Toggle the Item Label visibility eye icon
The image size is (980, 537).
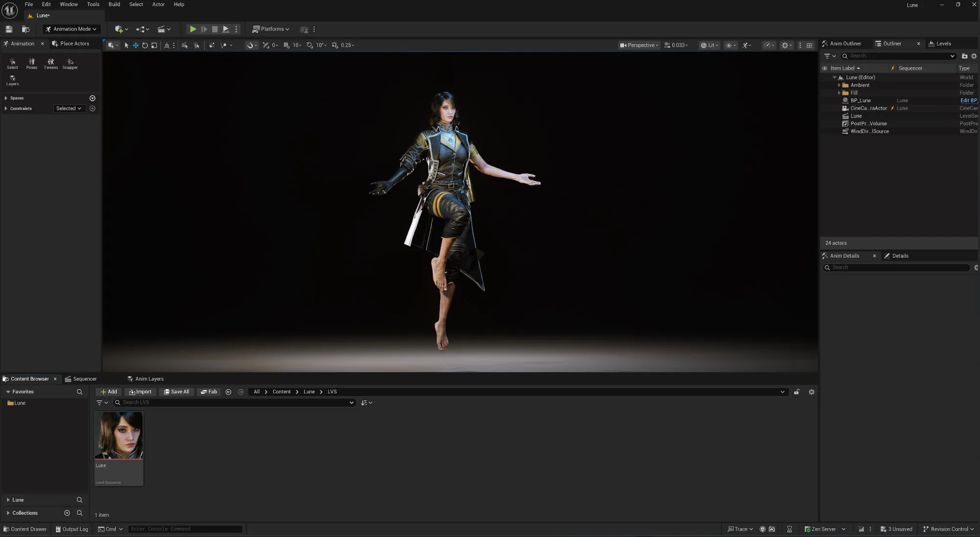pos(825,68)
